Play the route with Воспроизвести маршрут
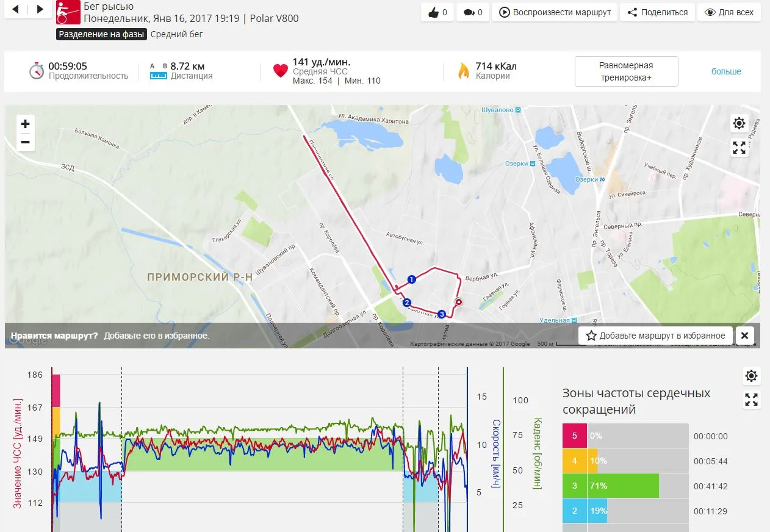The height and width of the screenshot is (532, 770). (x=555, y=12)
